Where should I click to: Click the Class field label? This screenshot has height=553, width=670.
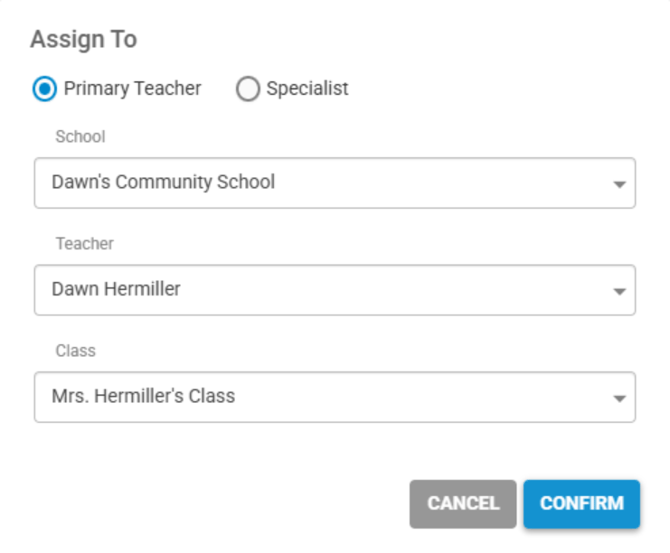tap(75, 351)
